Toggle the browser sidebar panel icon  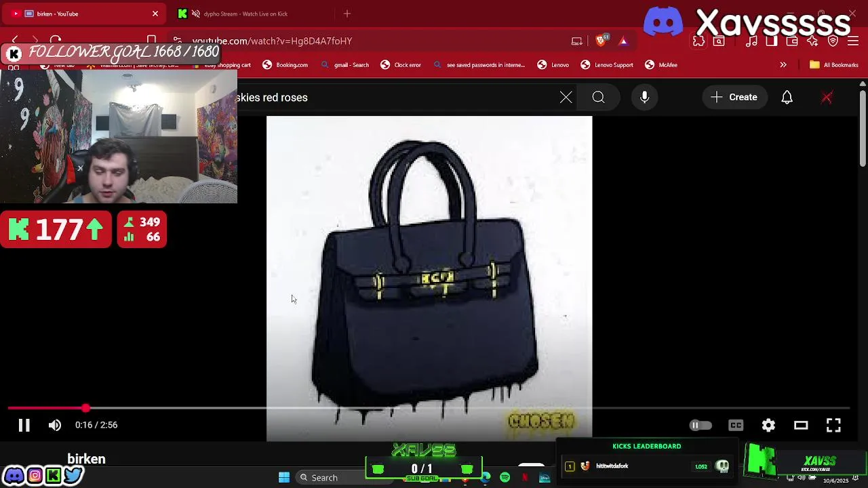(x=772, y=41)
